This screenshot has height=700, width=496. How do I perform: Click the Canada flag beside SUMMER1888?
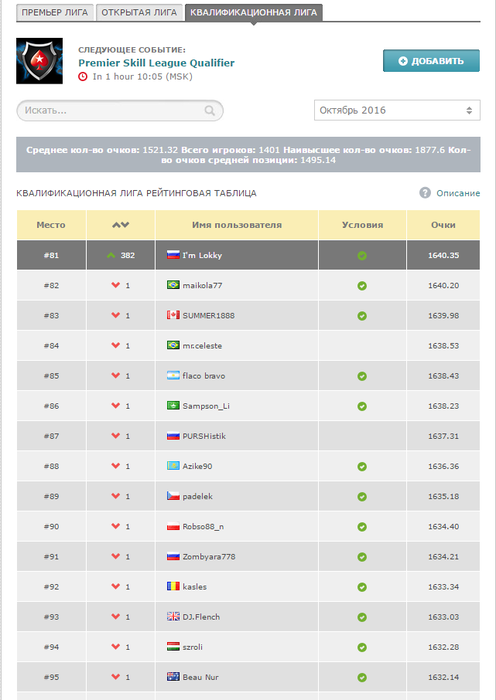point(173,315)
